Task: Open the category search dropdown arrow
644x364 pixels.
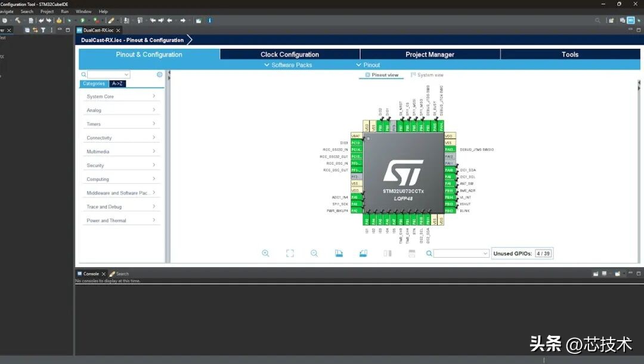Action: (x=126, y=75)
